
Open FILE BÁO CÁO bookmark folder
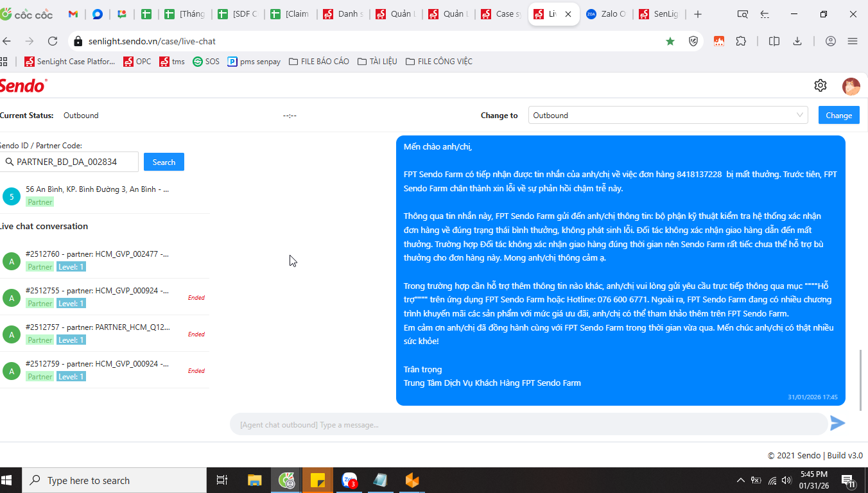(x=319, y=62)
